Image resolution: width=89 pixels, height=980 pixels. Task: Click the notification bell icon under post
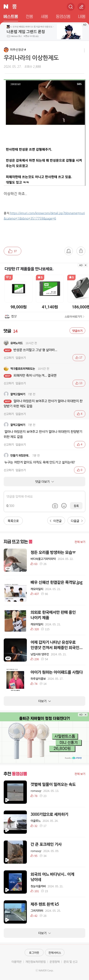coord(69,251)
